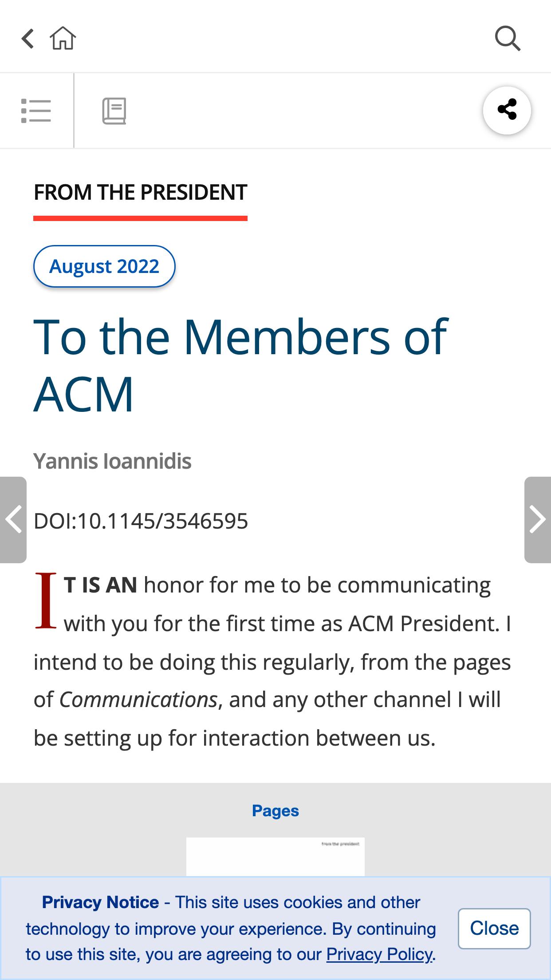551x980 pixels.
Task: Tap the back arrow icon
Action: point(28,39)
